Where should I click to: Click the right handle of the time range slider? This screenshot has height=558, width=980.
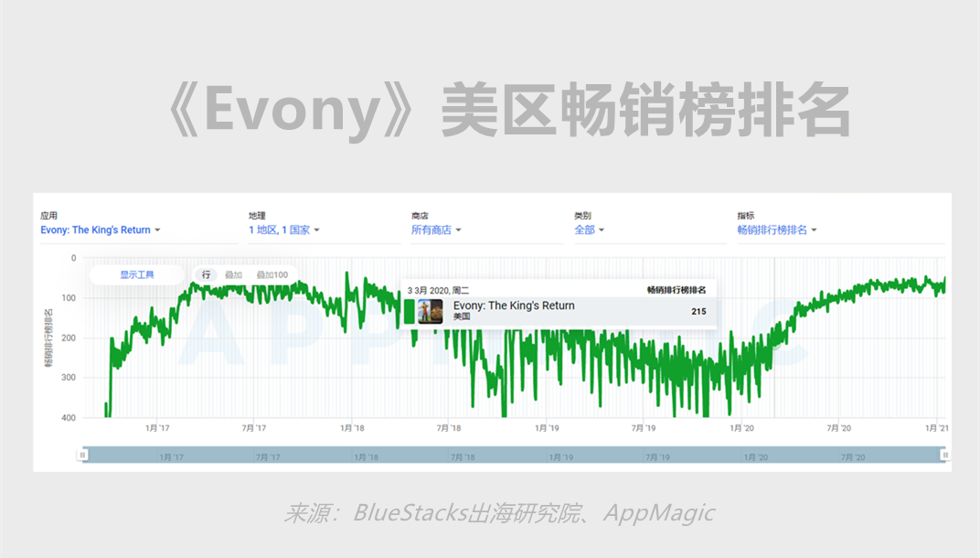945,455
